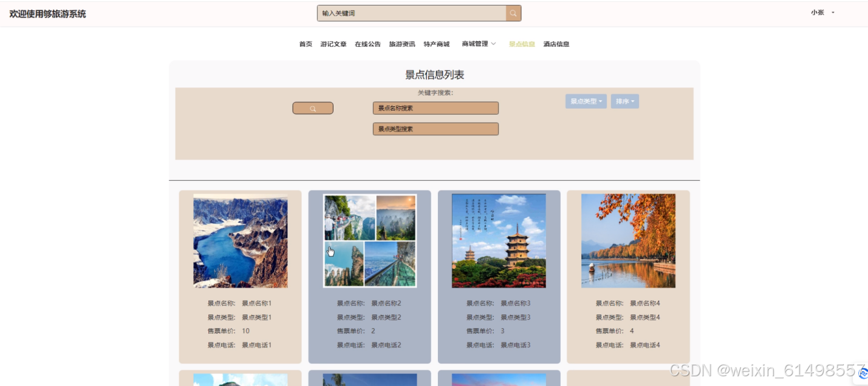Viewport: 868px width, 386px height.
Task: Open the autumn lake photo of 景点名称4
Action: click(x=628, y=241)
